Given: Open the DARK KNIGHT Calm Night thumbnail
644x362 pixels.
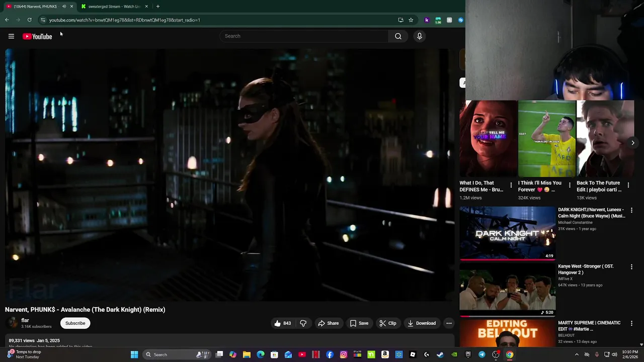Looking at the screenshot, I should [508, 233].
